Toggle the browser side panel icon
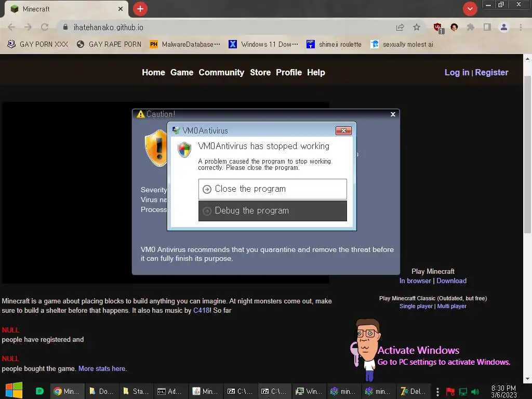 (x=487, y=27)
